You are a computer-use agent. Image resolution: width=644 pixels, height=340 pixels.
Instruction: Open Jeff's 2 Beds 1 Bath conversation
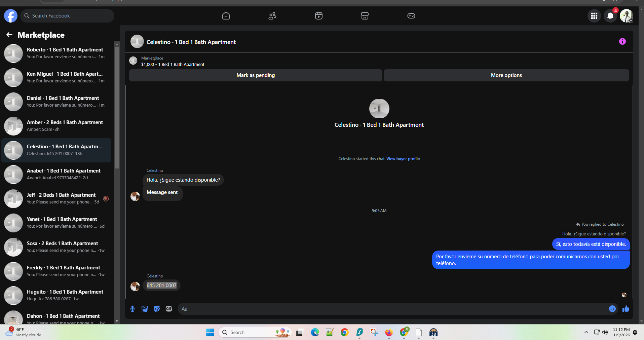(x=56, y=199)
